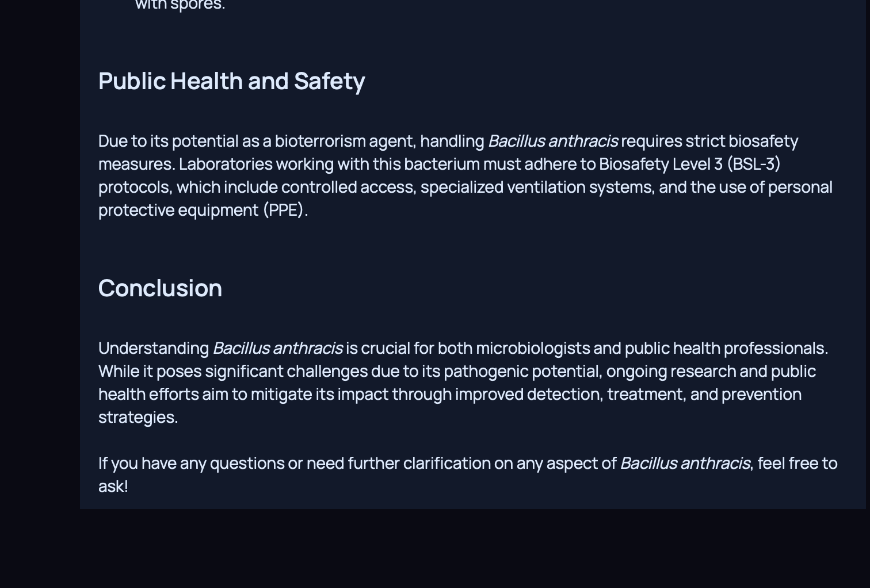Click the "Biosafety Level 3" phrase

[661, 164]
